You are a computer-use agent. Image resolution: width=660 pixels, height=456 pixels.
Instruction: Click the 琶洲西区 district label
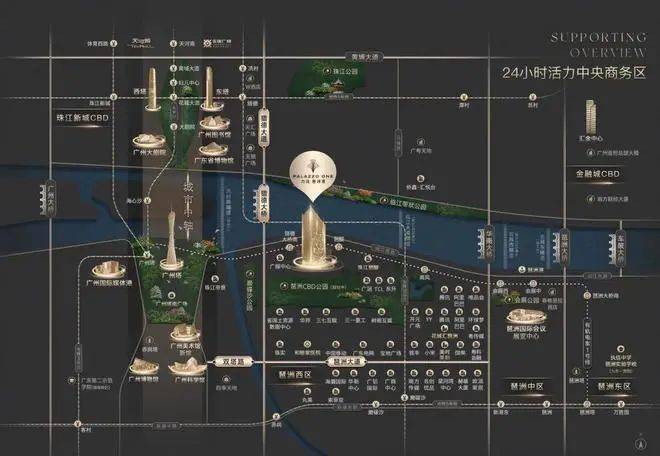(x=295, y=374)
